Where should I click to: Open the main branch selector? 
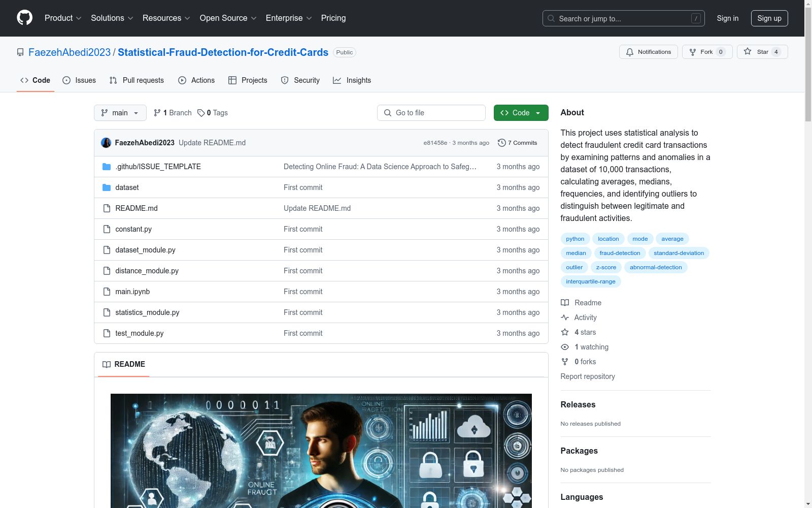(x=120, y=113)
